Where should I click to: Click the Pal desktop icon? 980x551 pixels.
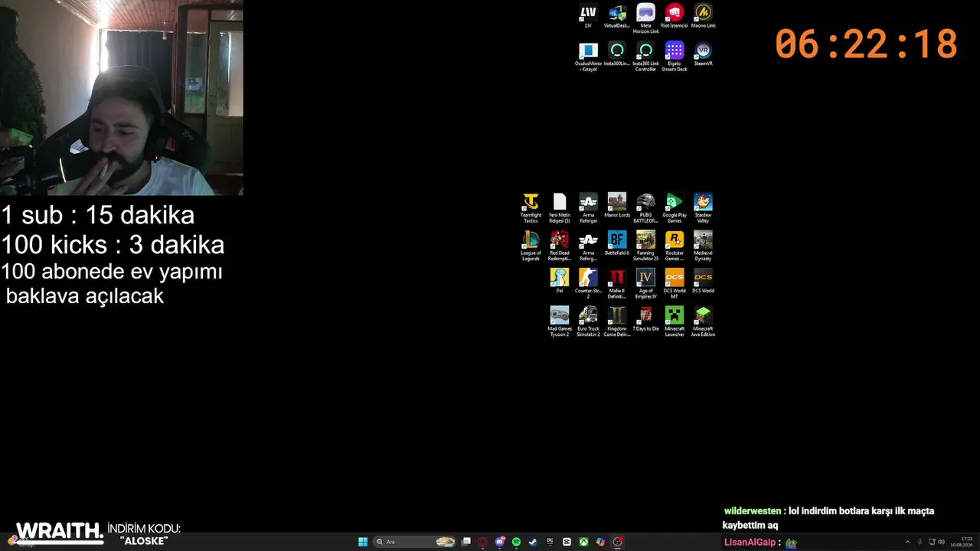[560, 281]
